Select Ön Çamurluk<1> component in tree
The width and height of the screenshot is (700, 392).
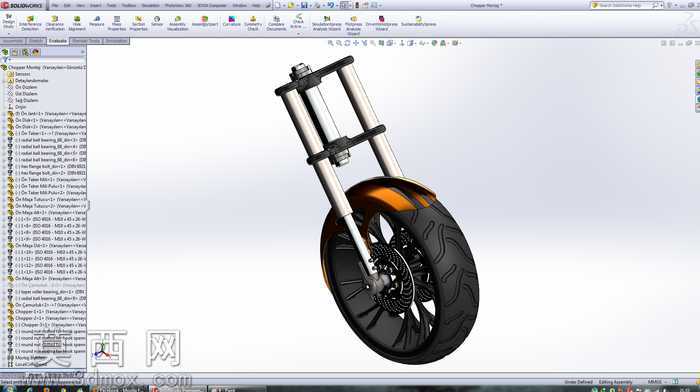[47, 305]
